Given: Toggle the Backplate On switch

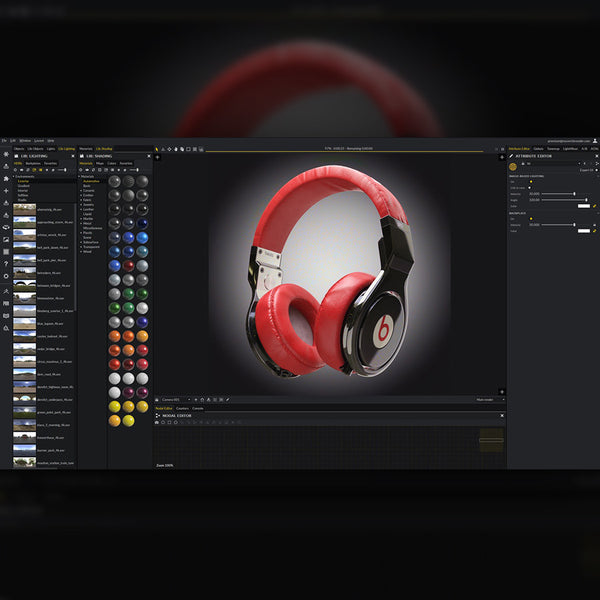Looking at the screenshot, I should (x=531, y=218).
